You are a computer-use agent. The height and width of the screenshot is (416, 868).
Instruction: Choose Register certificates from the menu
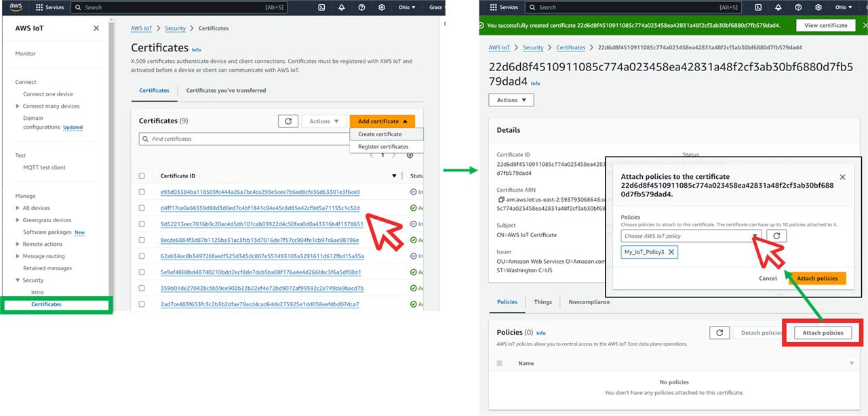pos(383,146)
